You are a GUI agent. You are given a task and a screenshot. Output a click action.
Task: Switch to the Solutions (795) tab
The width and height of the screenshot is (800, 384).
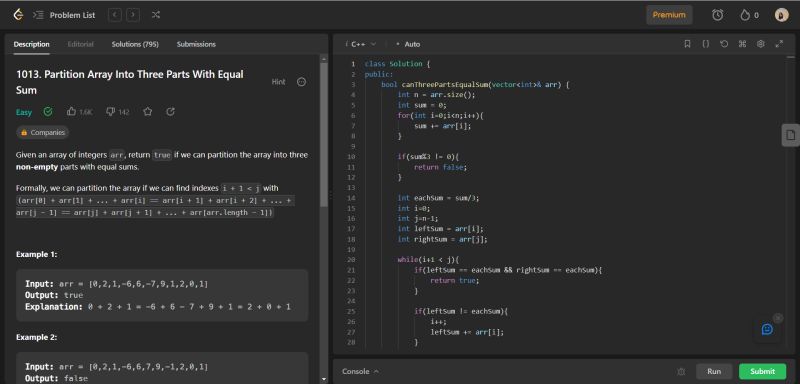135,44
